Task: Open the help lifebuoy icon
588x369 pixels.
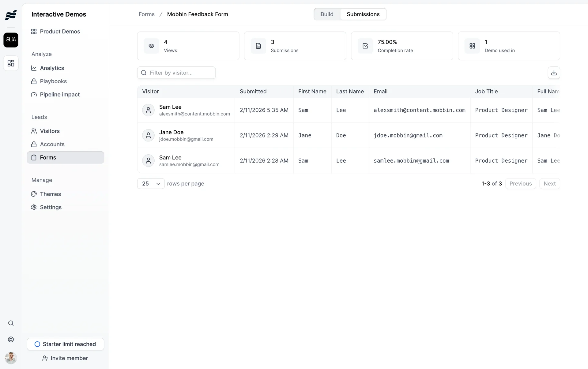Action: click(x=11, y=340)
